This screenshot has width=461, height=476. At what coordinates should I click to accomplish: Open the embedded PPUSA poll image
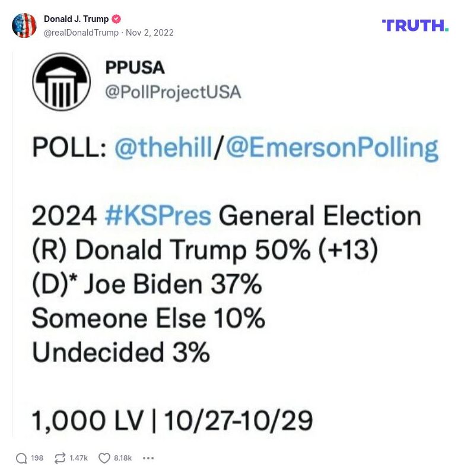[230, 243]
